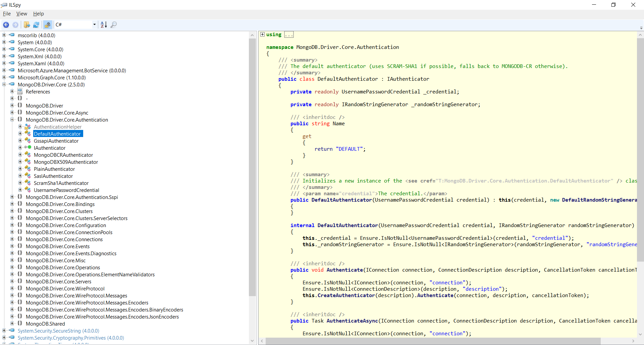Viewport: 644px width, 345px height.
Task: Open the Help menu
Action: [x=39, y=14]
